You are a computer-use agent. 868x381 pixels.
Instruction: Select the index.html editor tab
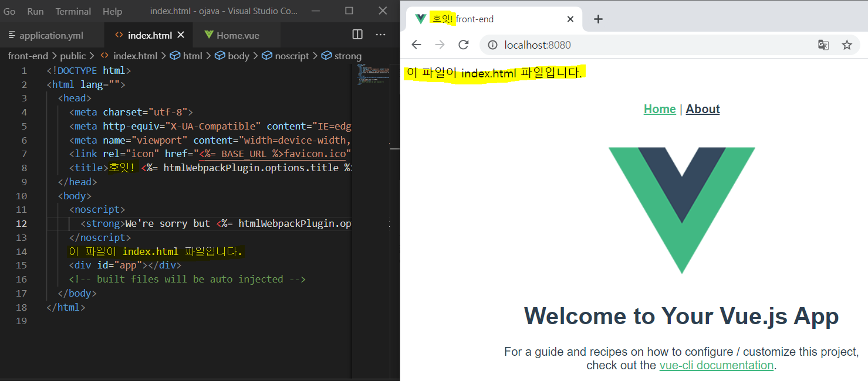[x=150, y=35]
